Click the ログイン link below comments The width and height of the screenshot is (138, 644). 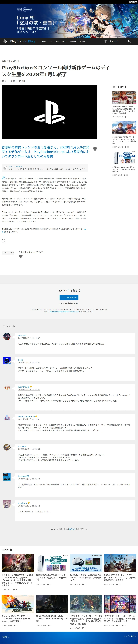click(72, 529)
